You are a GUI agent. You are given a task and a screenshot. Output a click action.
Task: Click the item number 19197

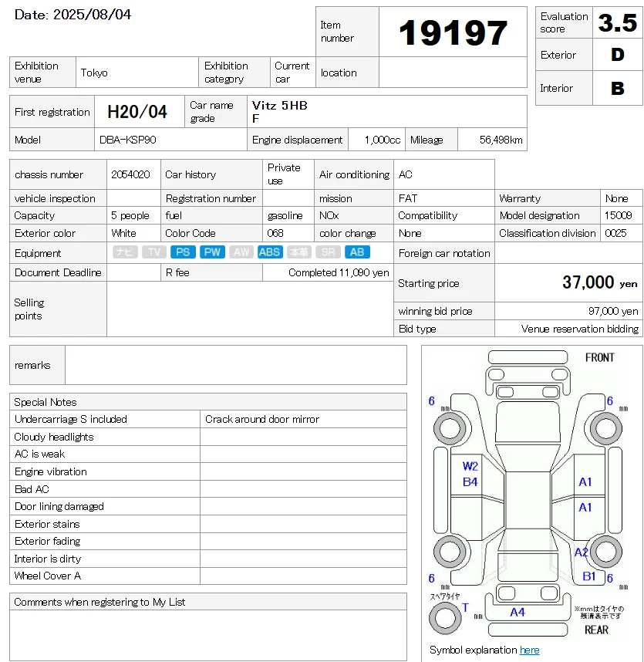453,32
